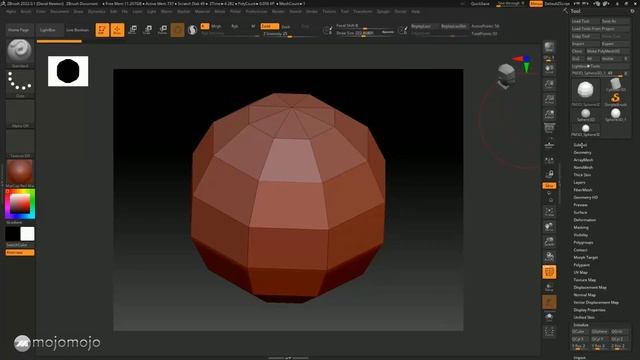Click the Xpose icon at shelf bottom
640x360 pixels.
[x=549, y=331]
